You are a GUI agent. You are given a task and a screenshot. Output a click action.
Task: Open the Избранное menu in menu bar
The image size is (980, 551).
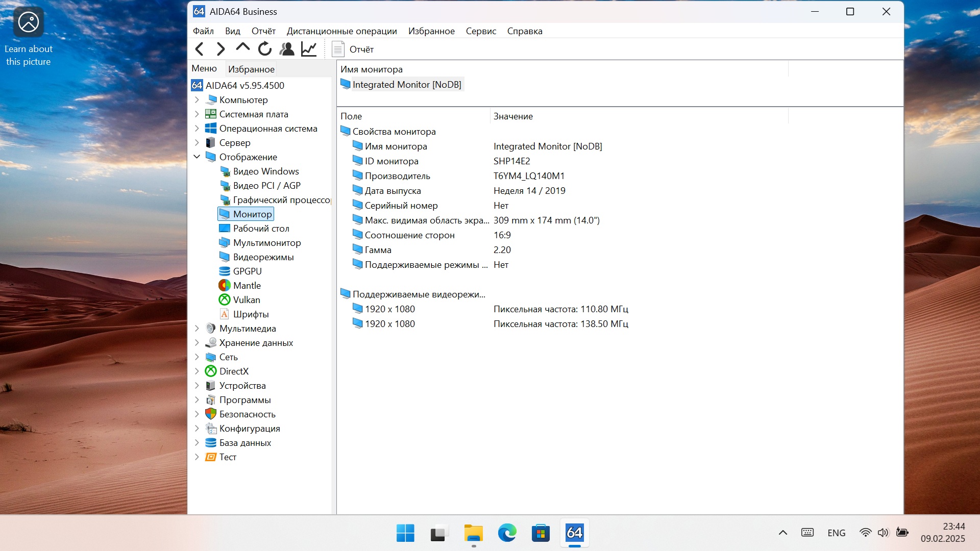(x=431, y=31)
